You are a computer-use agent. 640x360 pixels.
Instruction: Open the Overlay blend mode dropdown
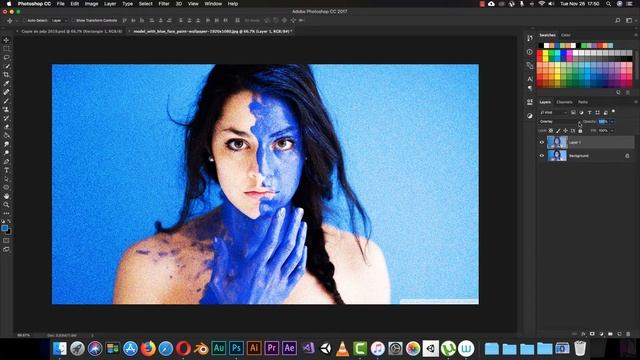click(x=560, y=122)
